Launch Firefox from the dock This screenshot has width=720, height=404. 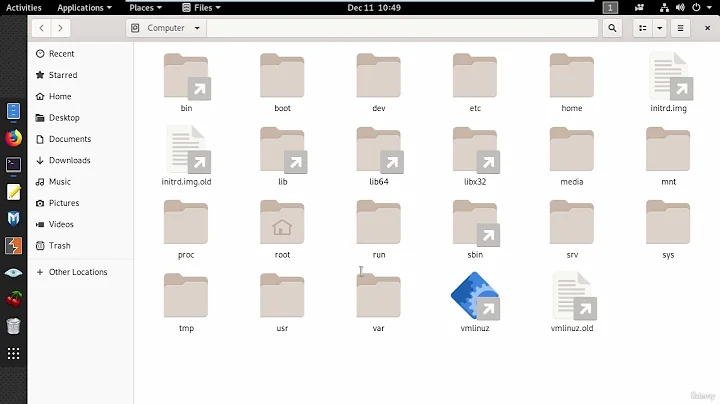pos(13,138)
